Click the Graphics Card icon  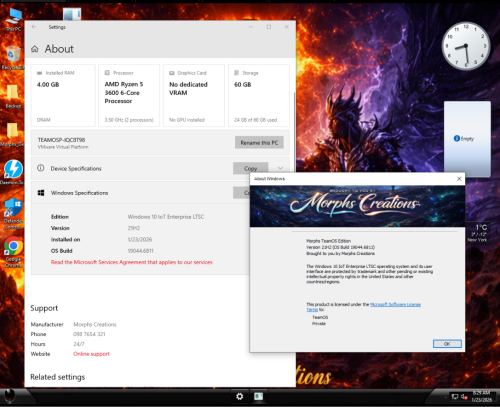tap(172, 73)
